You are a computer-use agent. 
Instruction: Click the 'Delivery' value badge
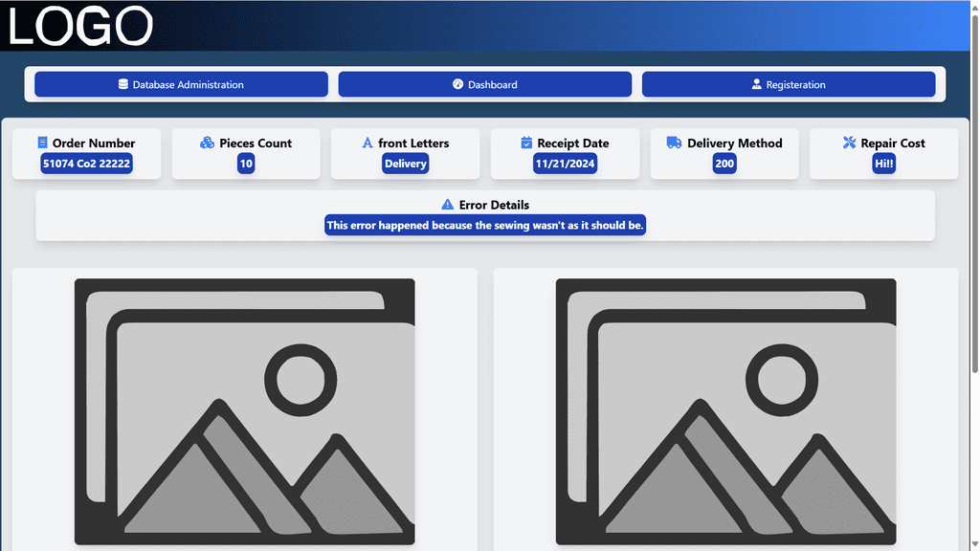click(x=406, y=164)
